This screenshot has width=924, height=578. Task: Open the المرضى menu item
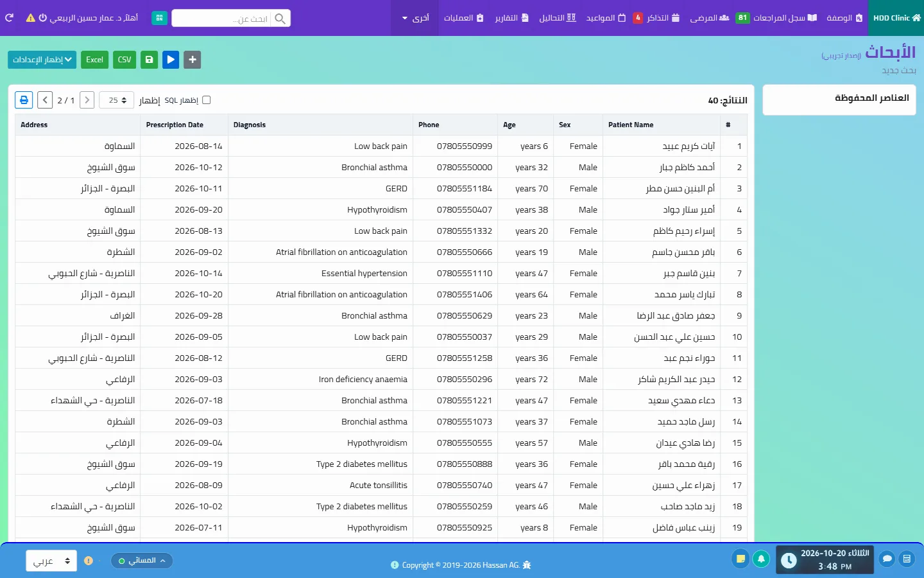[709, 18]
